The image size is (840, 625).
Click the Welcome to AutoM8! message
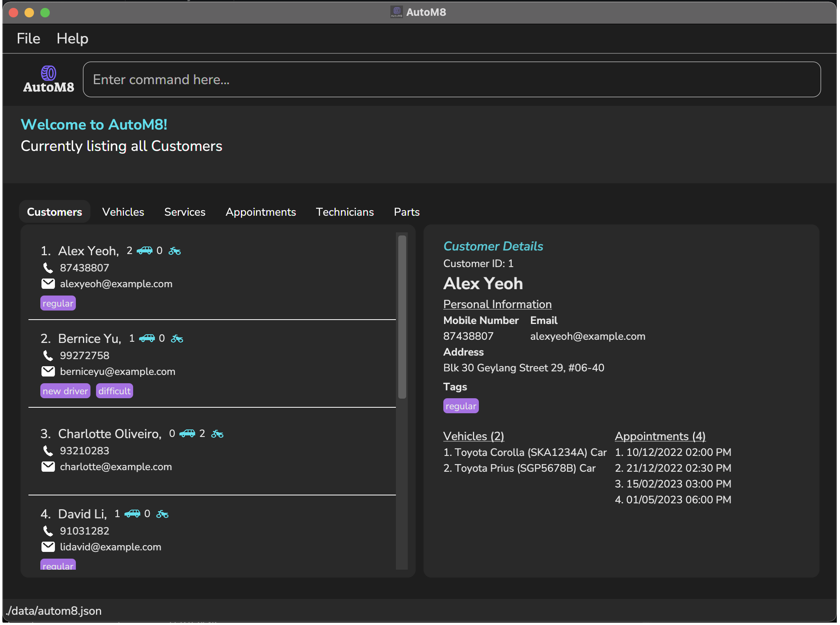(94, 124)
